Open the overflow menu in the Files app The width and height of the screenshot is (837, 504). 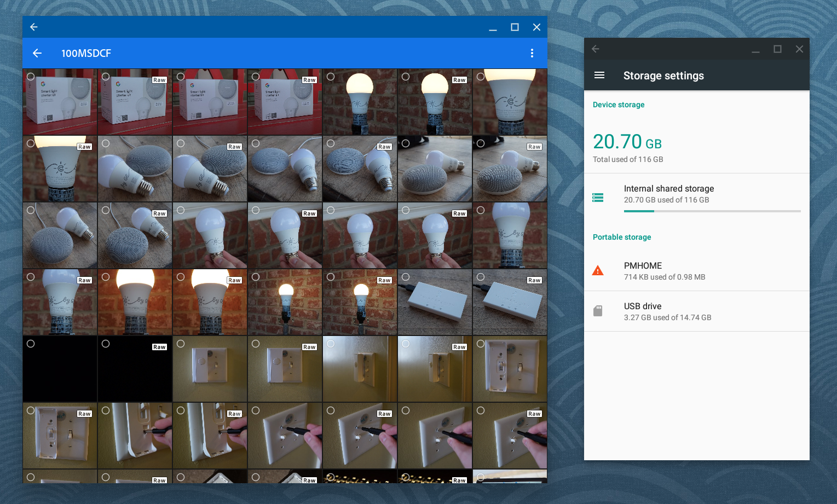click(532, 53)
